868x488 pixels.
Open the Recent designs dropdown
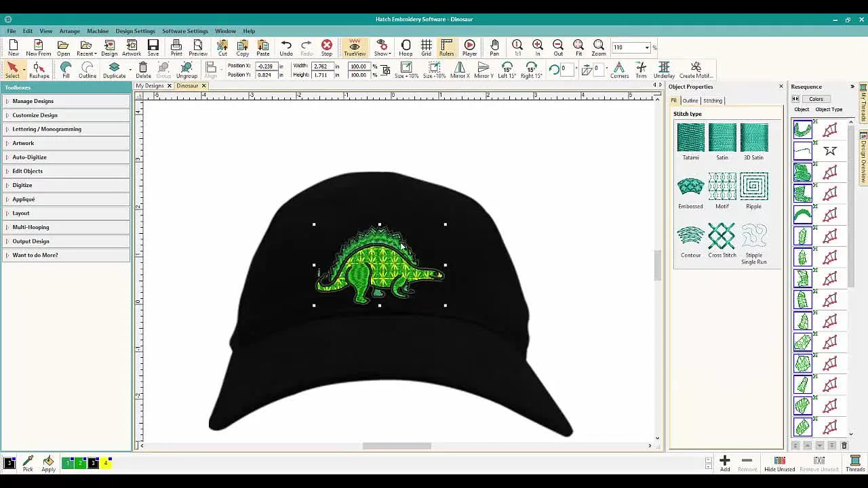point(86,47)
